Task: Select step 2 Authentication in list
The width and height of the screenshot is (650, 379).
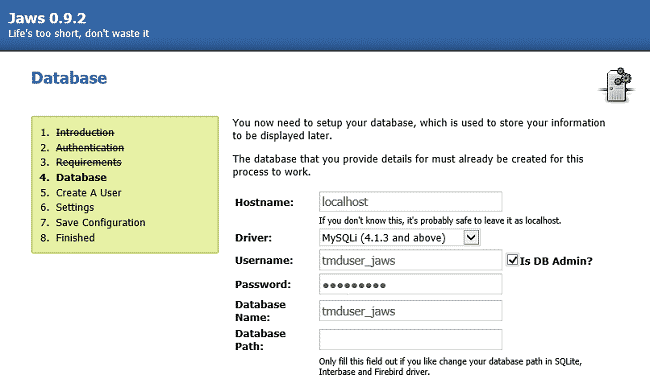Action: tap(90, 148)
